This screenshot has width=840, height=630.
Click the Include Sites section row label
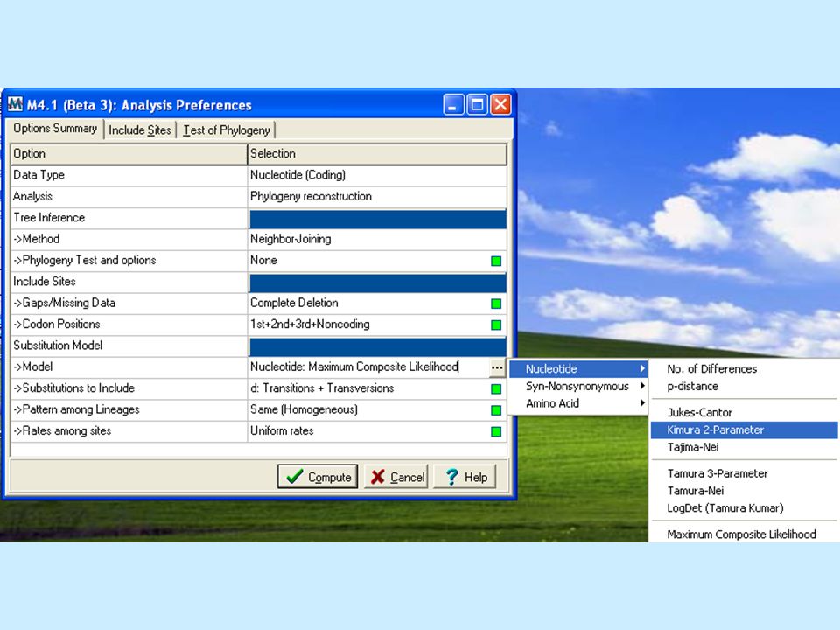click(45, 282)
